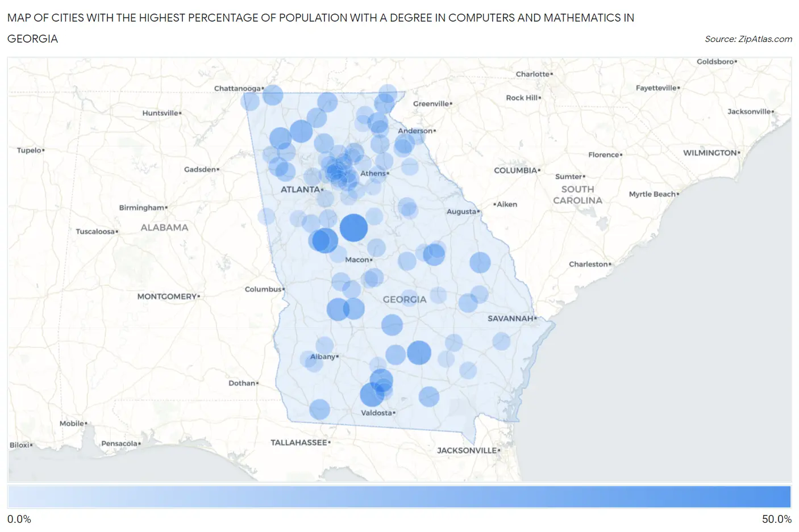Click the ALABAMA state label

[164, 228]
